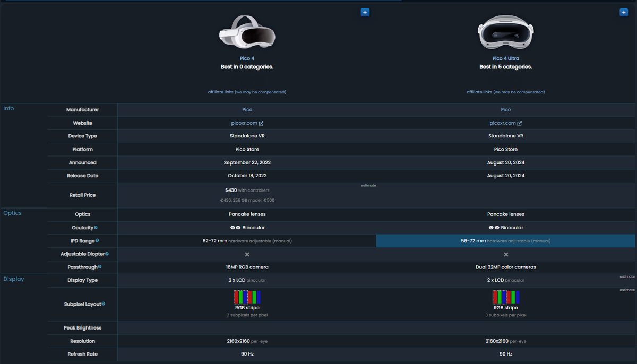Click '90 Hz' in the Pico 4 Ultra column

(506, 354)
